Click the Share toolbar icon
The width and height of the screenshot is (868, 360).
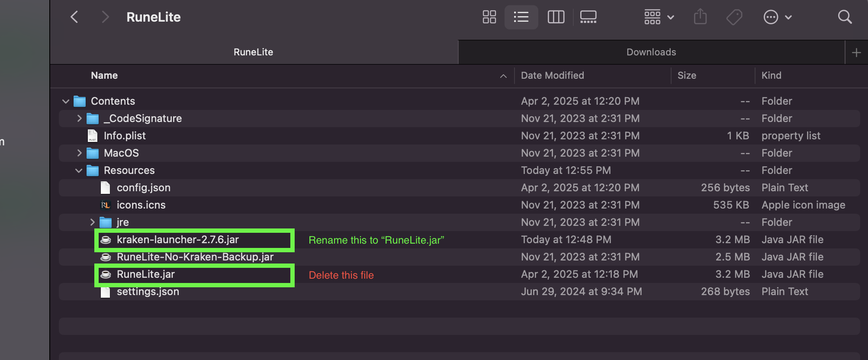click(x=700, y=17)
